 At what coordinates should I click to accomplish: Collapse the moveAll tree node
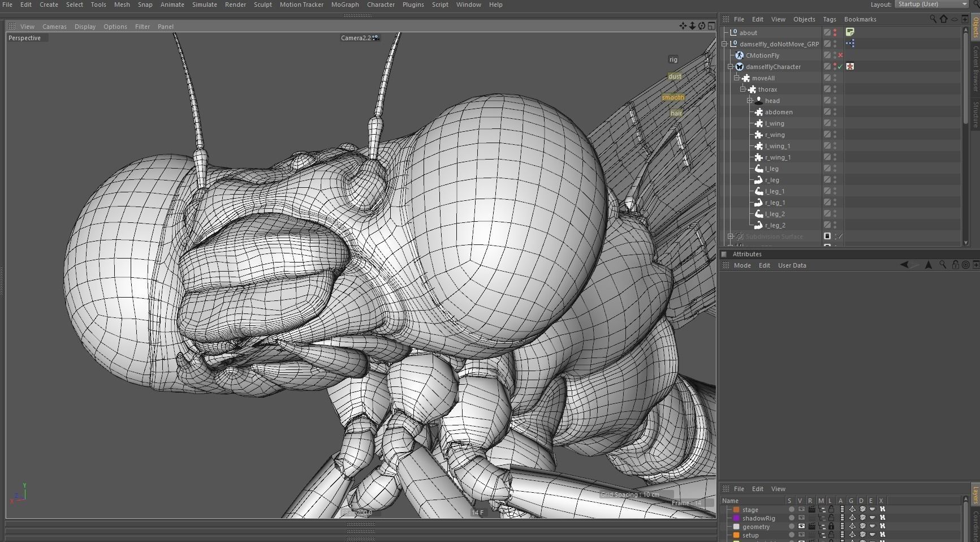pos(737,78)
